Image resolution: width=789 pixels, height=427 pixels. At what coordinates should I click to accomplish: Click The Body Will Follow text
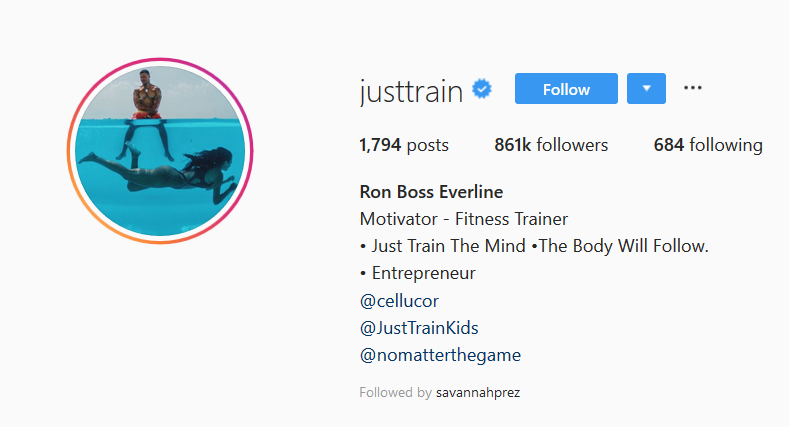623,246
